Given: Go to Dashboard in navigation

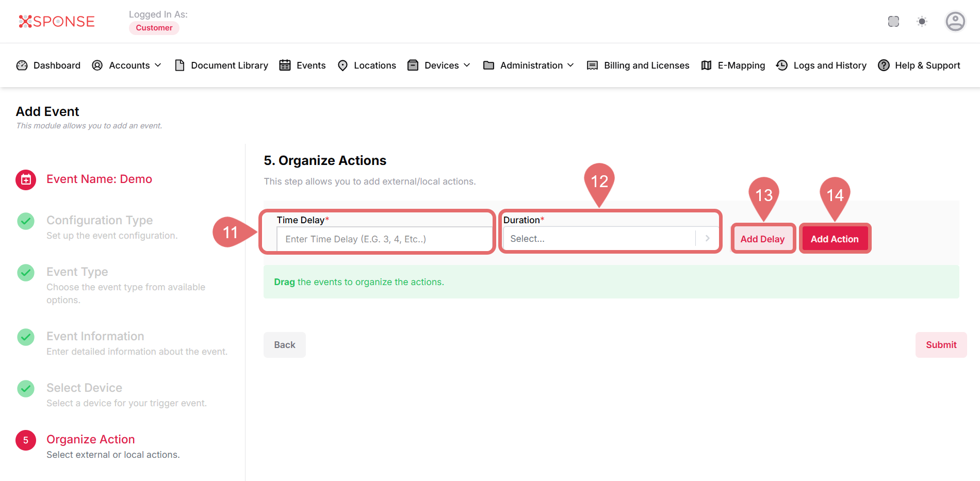Looking at the screenshot, I should coord(48,65).
